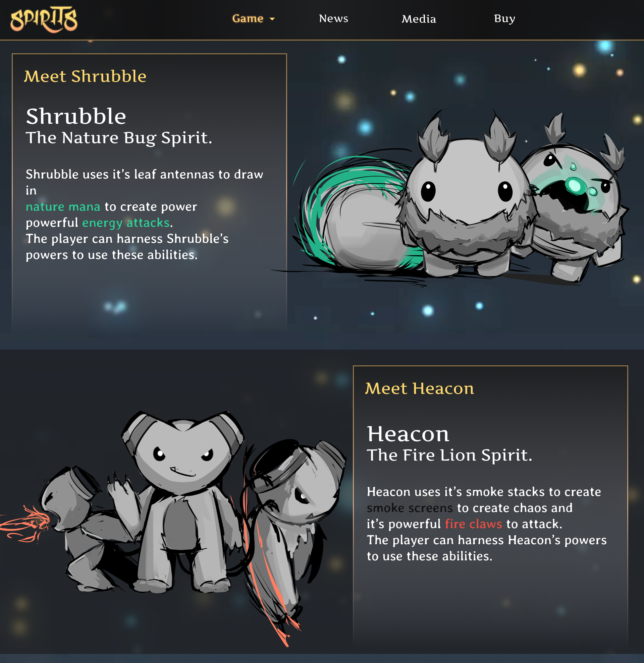644x663 pixels.
Task: Click the green 'nature mana' text
Action: (63, 206)
